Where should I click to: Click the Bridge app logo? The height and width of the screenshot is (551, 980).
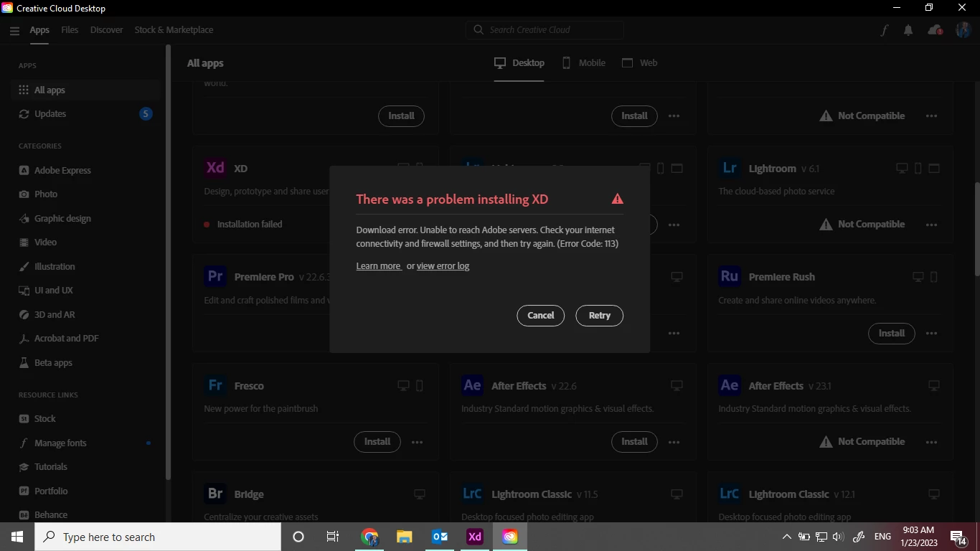215,494
